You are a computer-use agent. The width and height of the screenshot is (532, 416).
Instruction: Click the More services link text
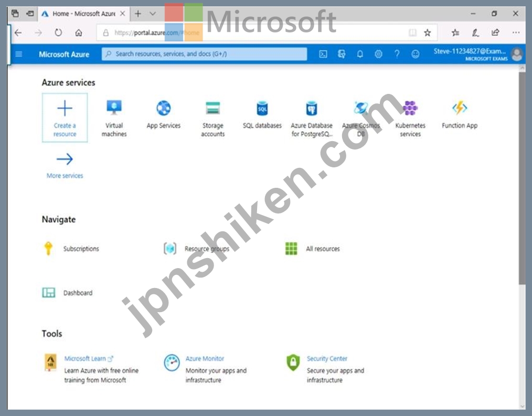[x=65, y=175]
